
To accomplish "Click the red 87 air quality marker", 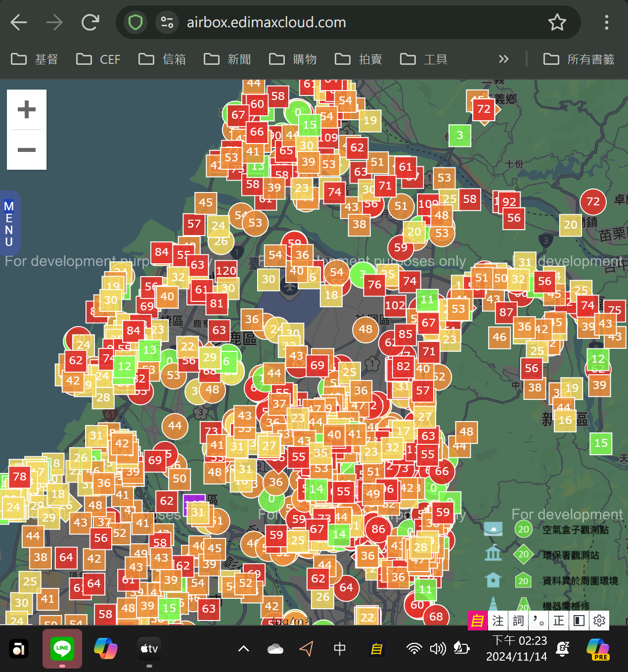I will coord(506,312).
